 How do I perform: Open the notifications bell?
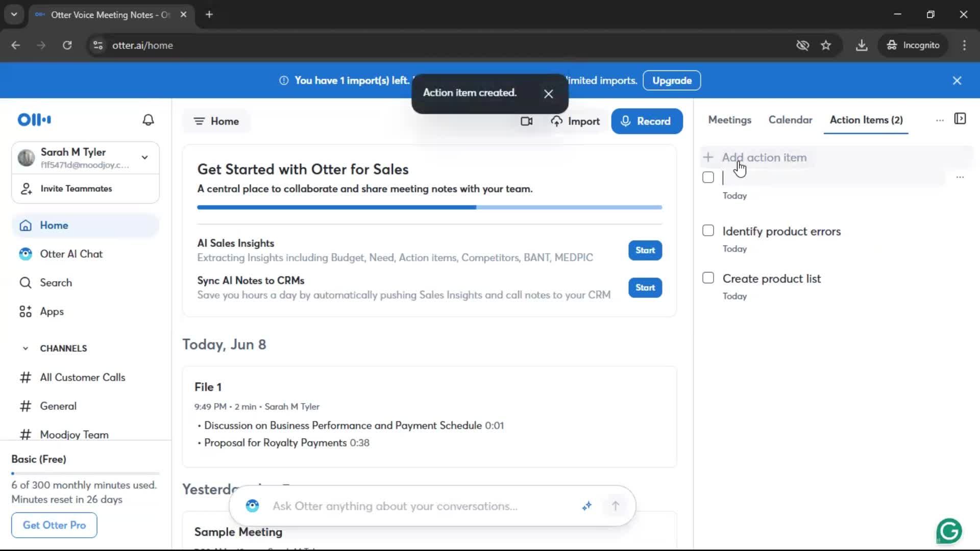148,120
